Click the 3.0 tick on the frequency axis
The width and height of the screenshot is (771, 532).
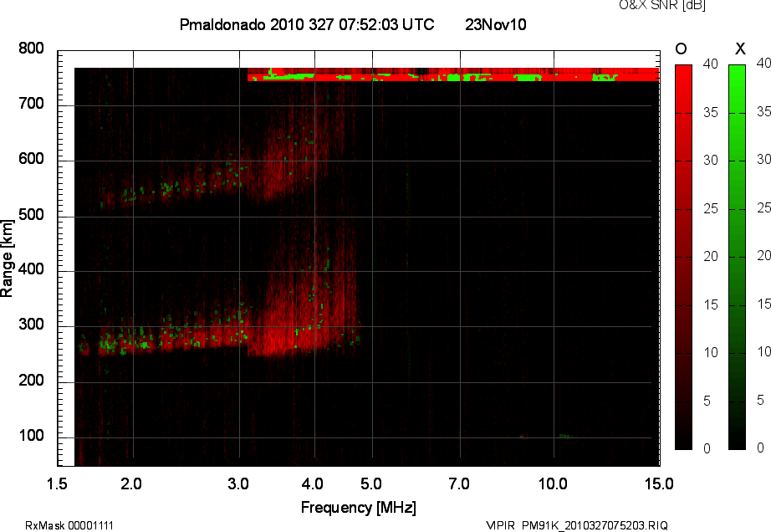tap(238, 483)
